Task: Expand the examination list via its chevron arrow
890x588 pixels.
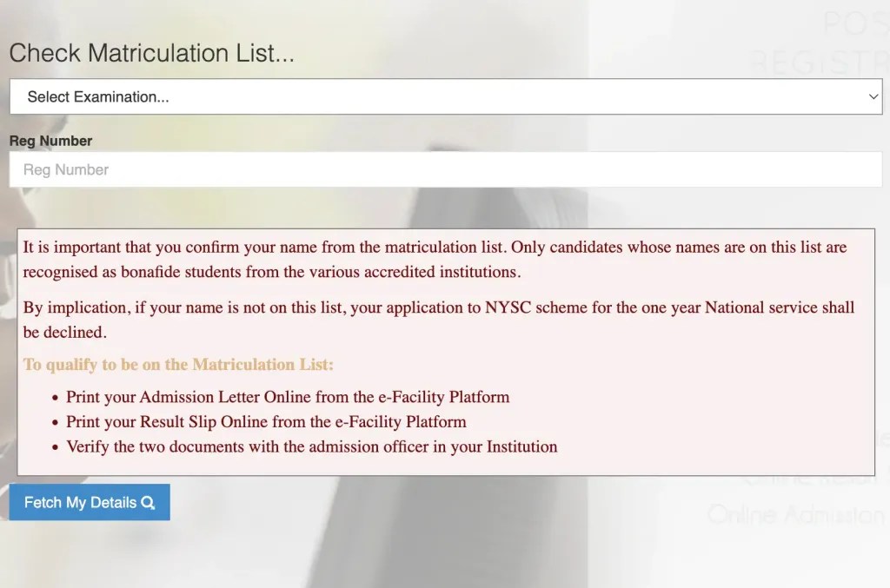Action: tap(873, 96)
